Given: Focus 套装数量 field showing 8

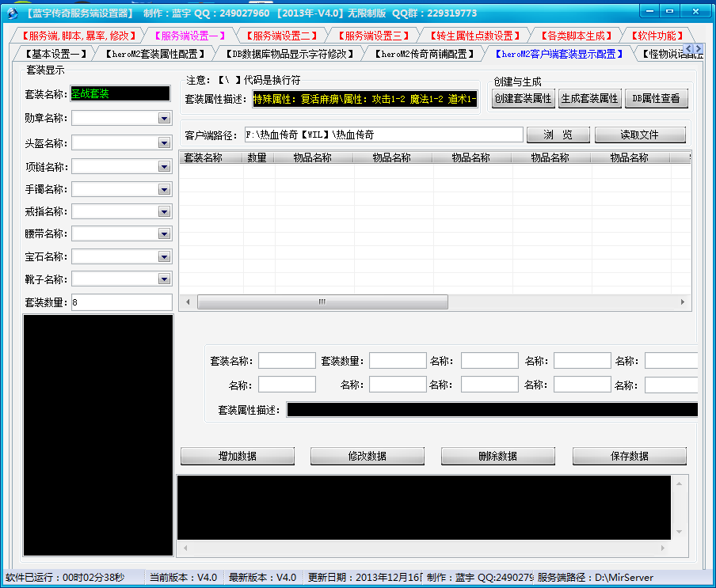Looking at the screenshot, I should 121,302.
